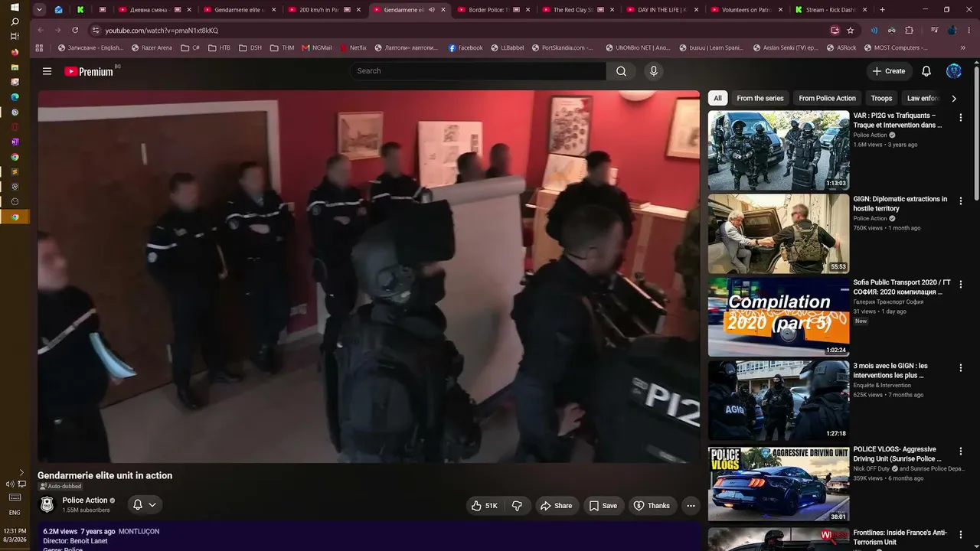Reload the YouTube page
The height and width of the screenshot is (551, 980).
point(75,31)
